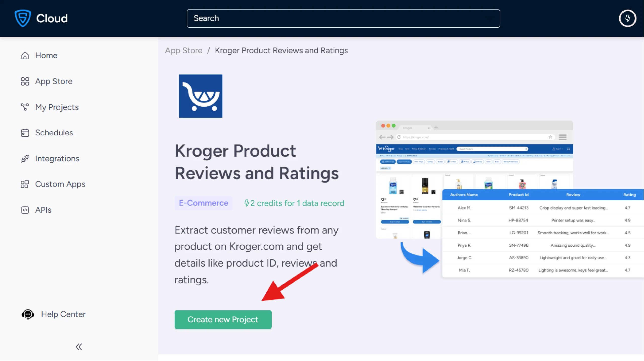Image resolution: width=644 pixels, height=361 pixels.
Task: Click the shield Cloud logo icon
Action: (x=23, y=18)
